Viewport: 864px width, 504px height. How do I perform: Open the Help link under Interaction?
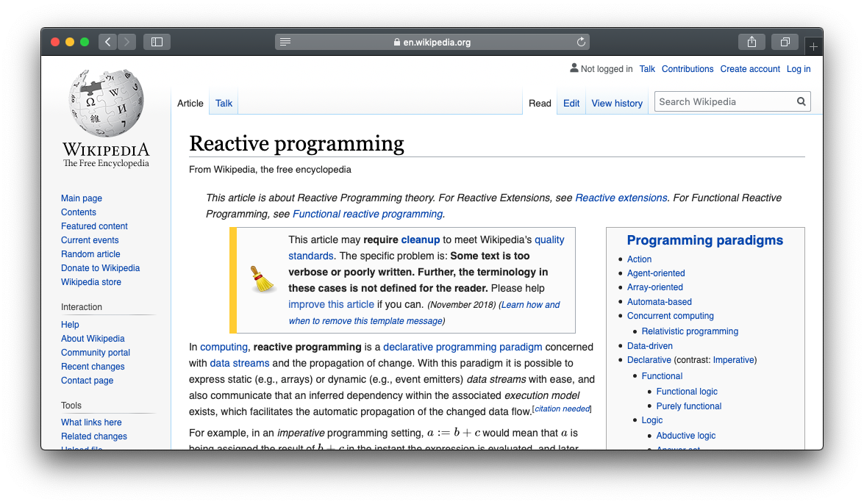[70, 325]
